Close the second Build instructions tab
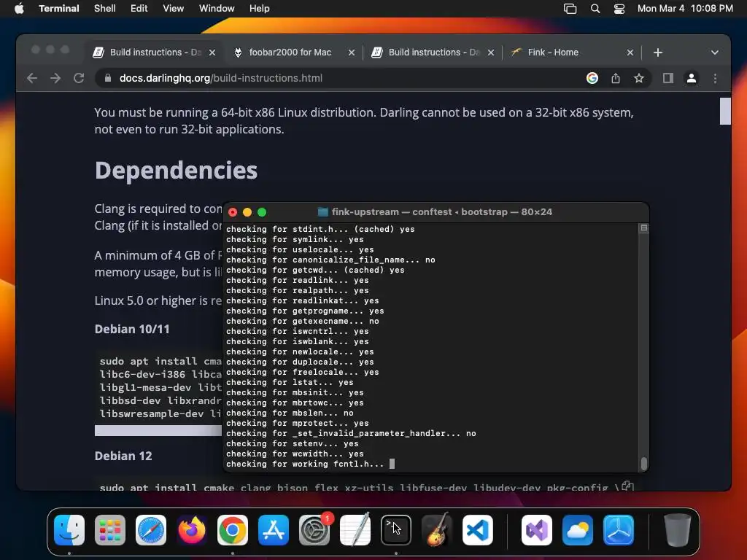 (491, 52)
